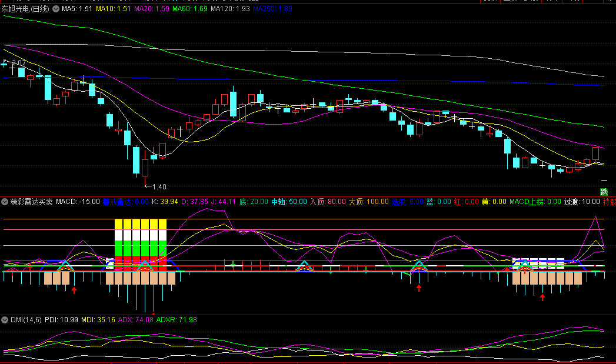
Task: Click the MDI: 35.16 value
Action: [x=98, y=320]
